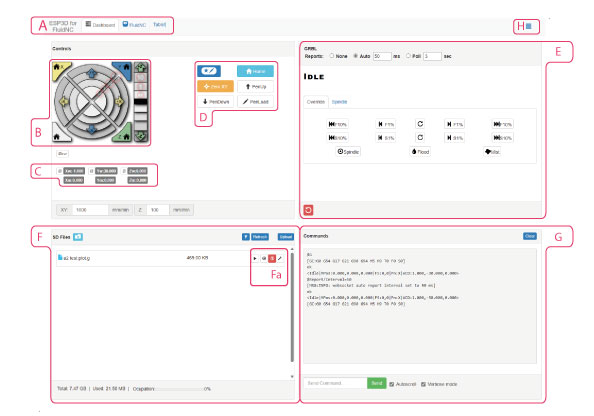Jog Z up with green arrow

tap(141, 67)
